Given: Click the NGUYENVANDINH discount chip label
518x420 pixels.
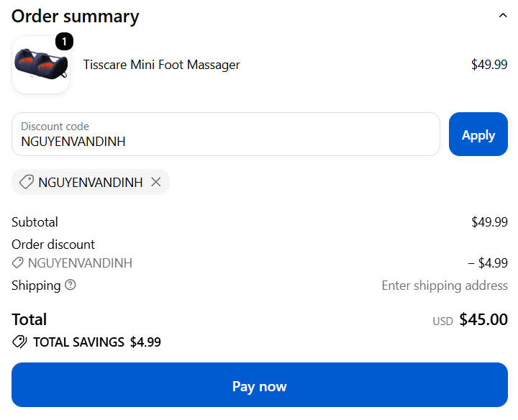Looking at the screenshot, I should point(90,182).
